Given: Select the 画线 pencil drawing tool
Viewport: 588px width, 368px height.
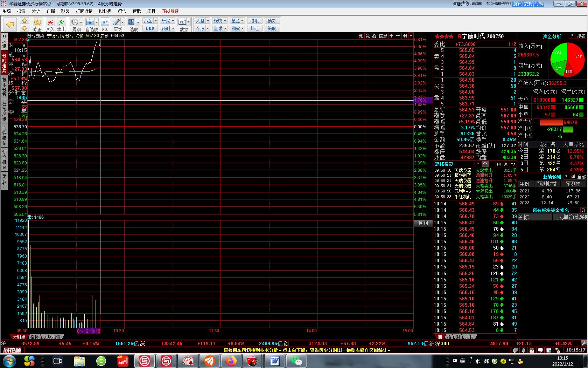Looking at the screenshot, I should (x=117, y=22).
